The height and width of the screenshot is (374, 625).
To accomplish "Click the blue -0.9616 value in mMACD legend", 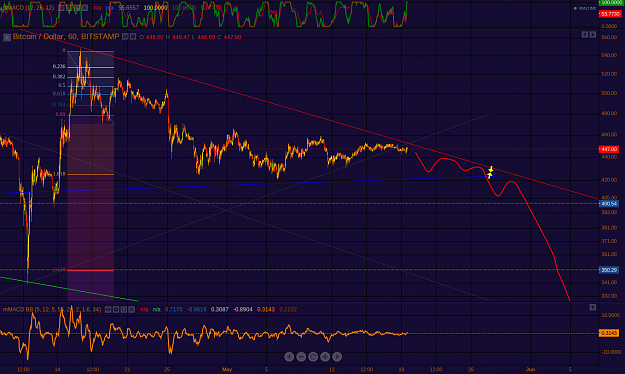I will point(197,309).
